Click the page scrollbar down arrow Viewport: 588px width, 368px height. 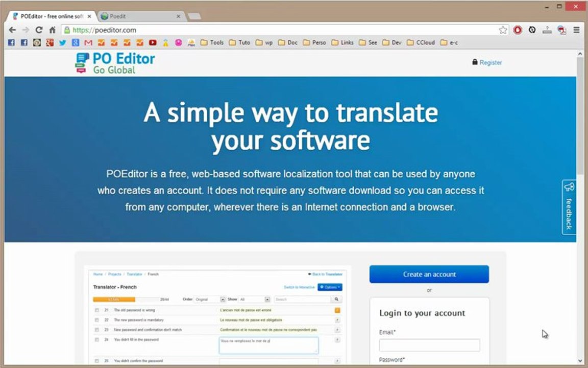[580, 360]
